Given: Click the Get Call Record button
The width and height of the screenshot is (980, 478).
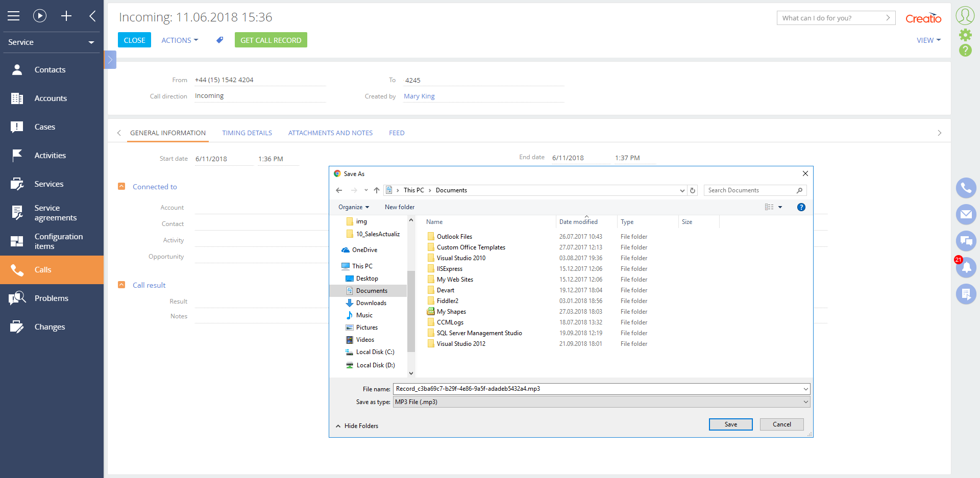Looking at the screenshot, I should (x=271, y=40).
